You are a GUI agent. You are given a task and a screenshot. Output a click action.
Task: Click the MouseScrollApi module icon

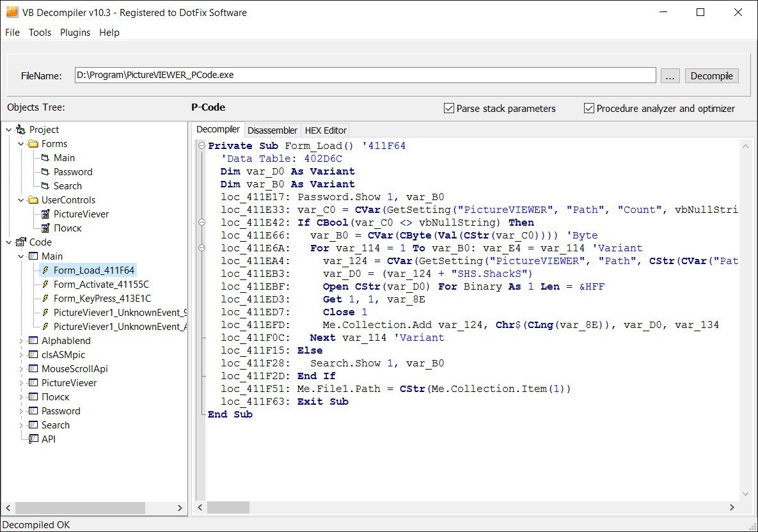tap(32, 368)
